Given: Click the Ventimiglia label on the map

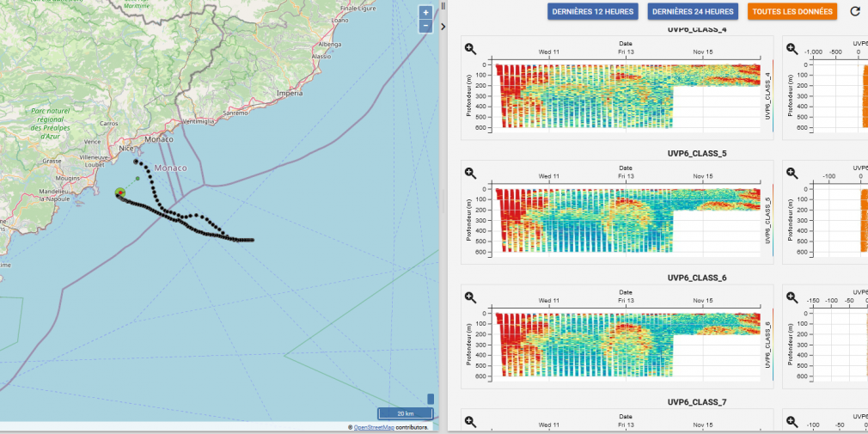Looking at the screenshot, I should click(197, 122).
